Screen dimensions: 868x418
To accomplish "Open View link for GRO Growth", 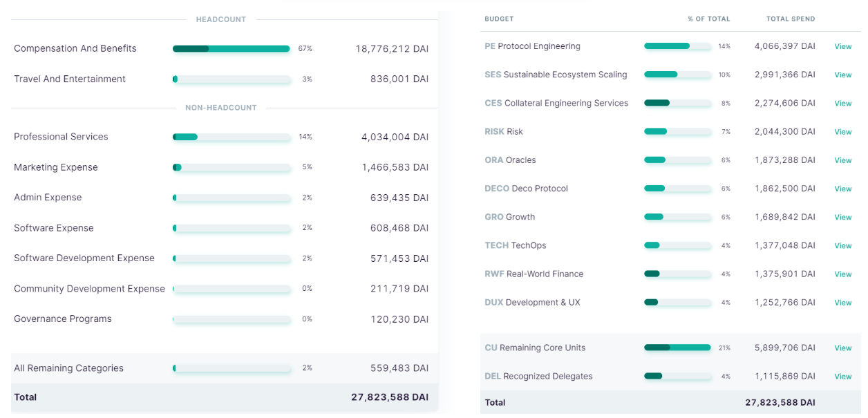I will coord(842,217).
